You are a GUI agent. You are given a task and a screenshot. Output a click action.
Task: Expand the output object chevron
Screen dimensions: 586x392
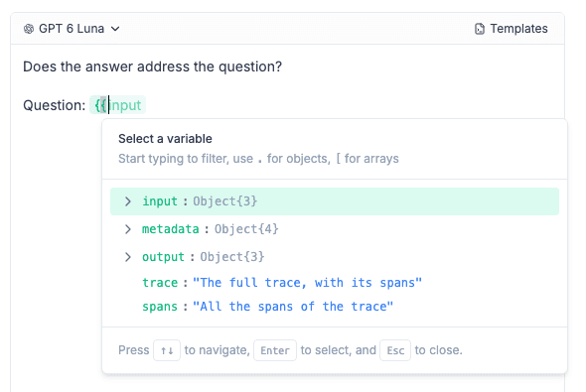pos(128,257)
